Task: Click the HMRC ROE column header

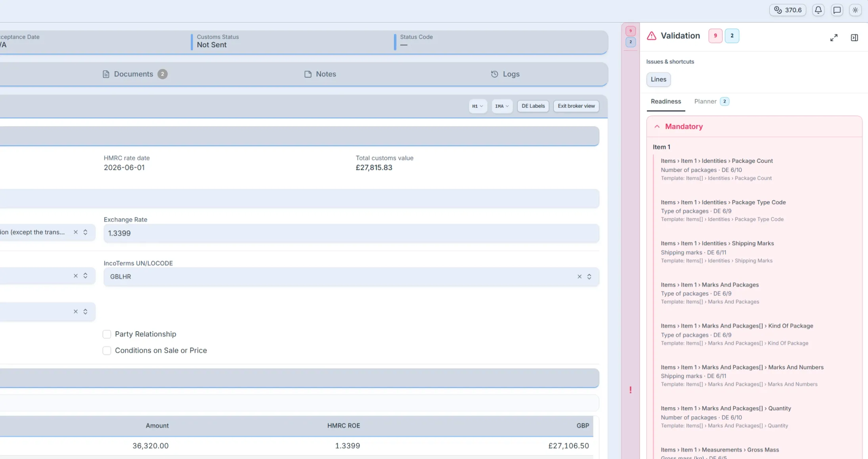Action: [343, 426]
